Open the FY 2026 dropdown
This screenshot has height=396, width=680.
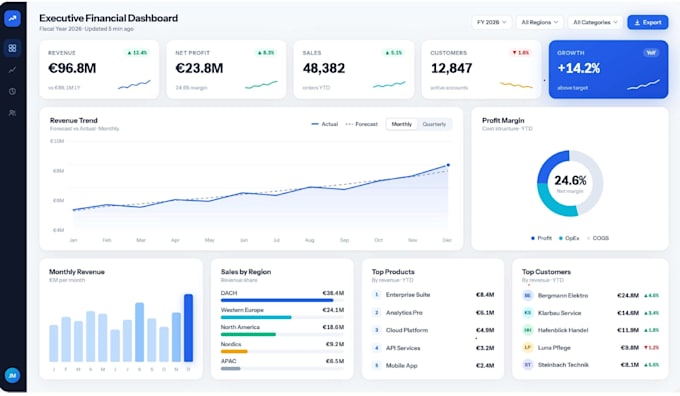[491, 22]
